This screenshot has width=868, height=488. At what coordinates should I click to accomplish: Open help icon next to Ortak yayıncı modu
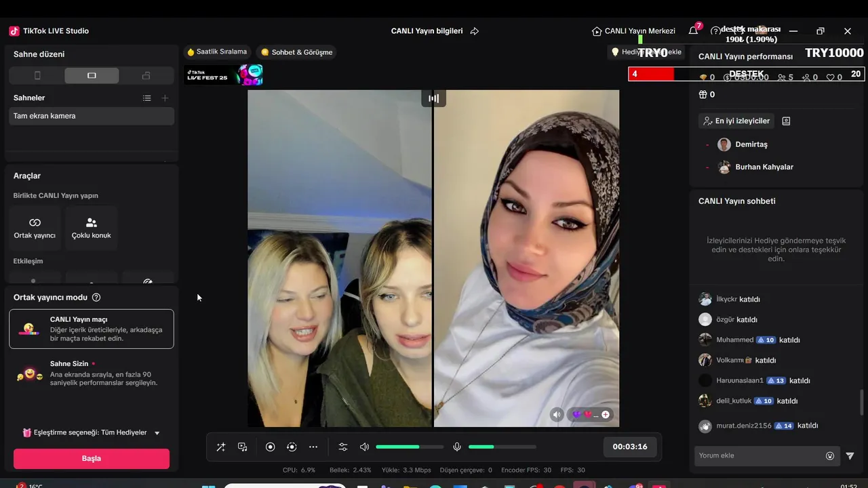point(96,298)
